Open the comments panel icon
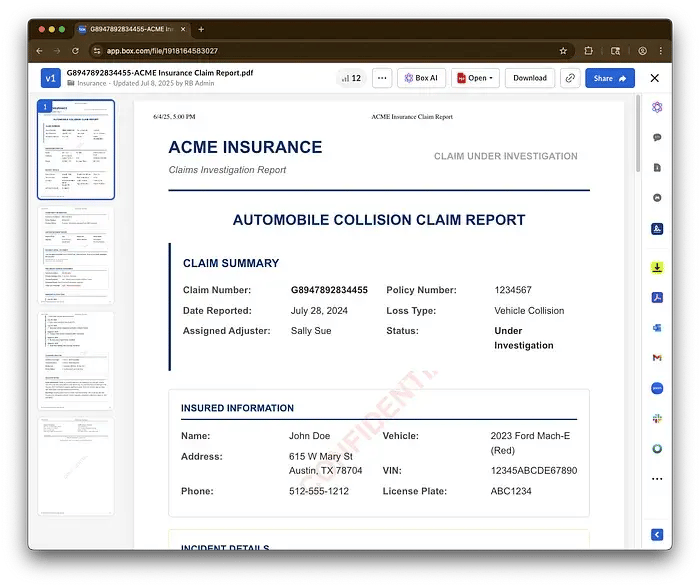Image resolution: width=700 pixels, height=587 pixels. (x=657, y=137)
